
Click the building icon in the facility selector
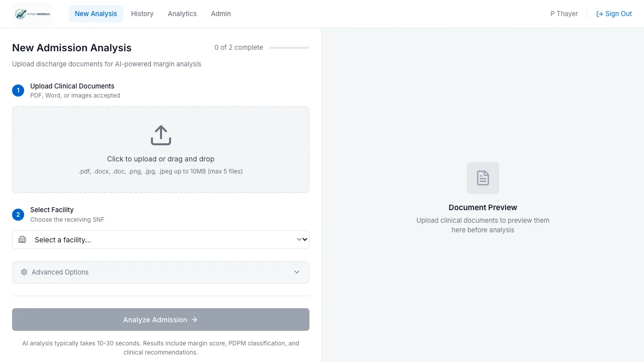click(22, 239)
